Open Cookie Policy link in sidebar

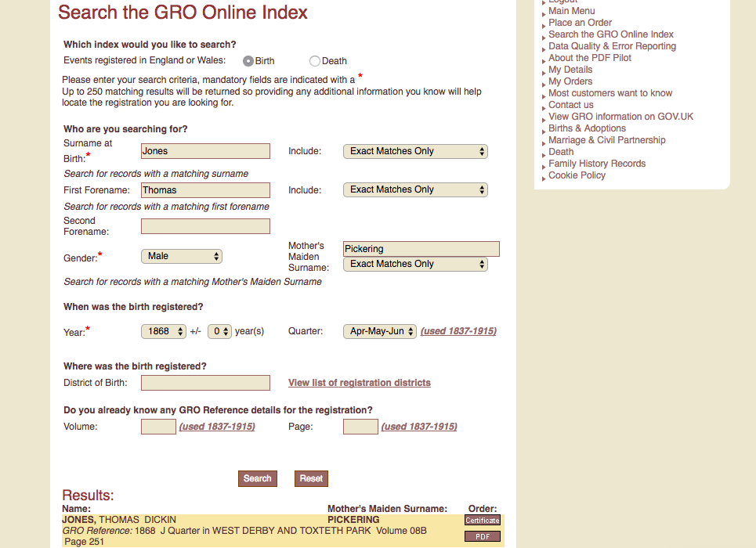tap(577, 175)
